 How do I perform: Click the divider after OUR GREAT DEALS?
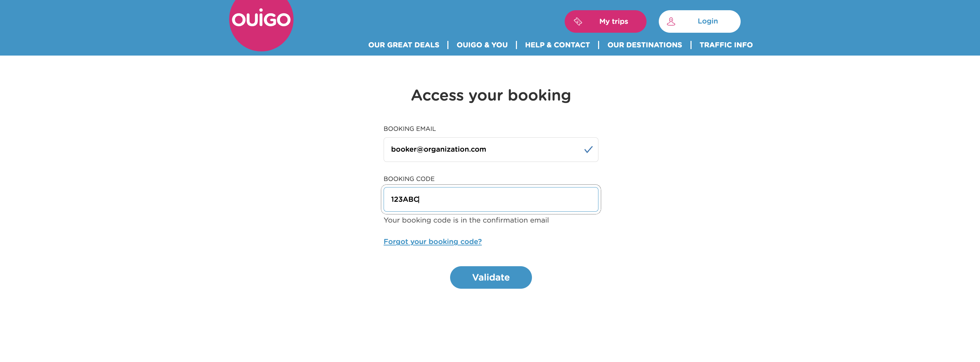coord(448,45)
